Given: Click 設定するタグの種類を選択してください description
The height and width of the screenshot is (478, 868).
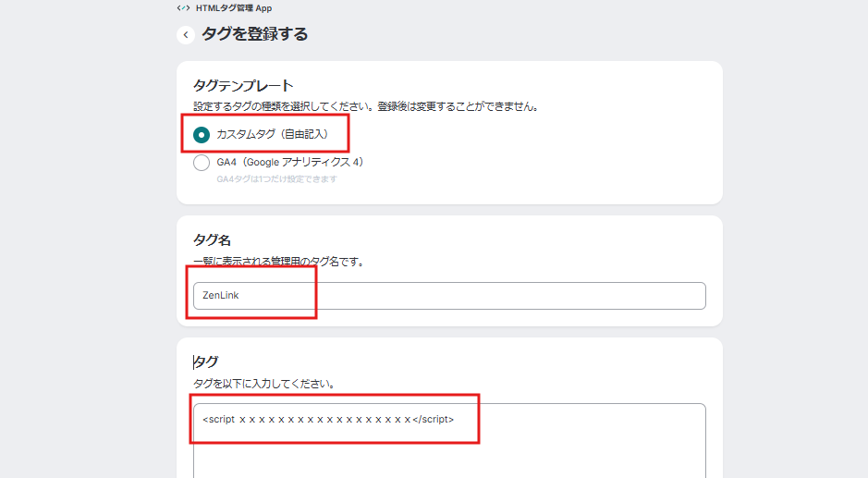Looking at the screenshot, I should [x=366, y=106].
